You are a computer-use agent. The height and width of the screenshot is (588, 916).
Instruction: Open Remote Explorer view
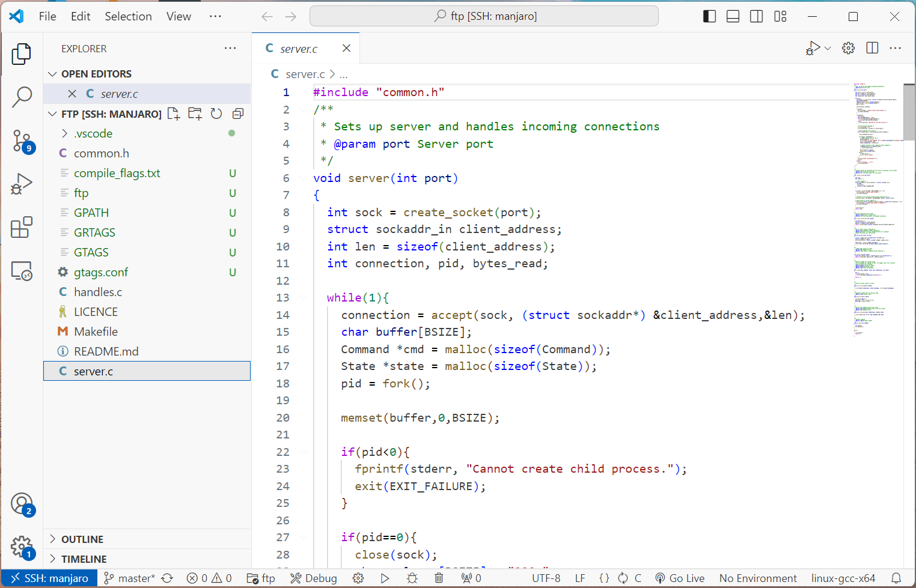pyautogui.click(x=22, y=271)
